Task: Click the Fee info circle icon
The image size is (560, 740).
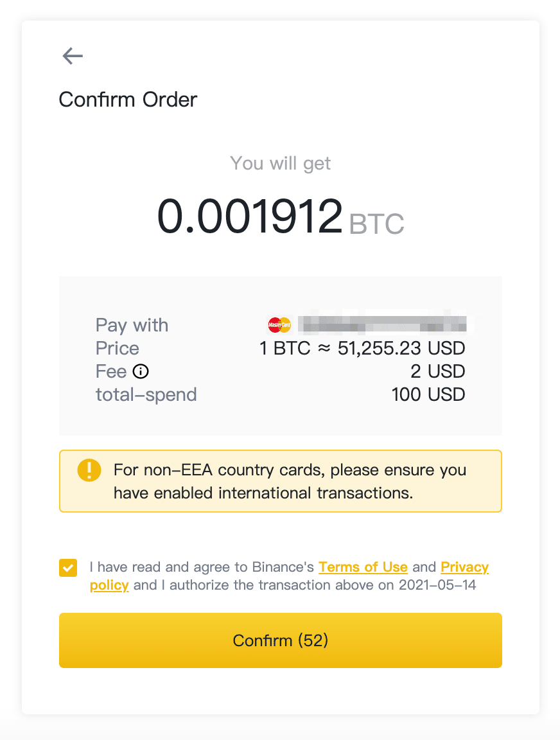Action: [x=141, y=371]
